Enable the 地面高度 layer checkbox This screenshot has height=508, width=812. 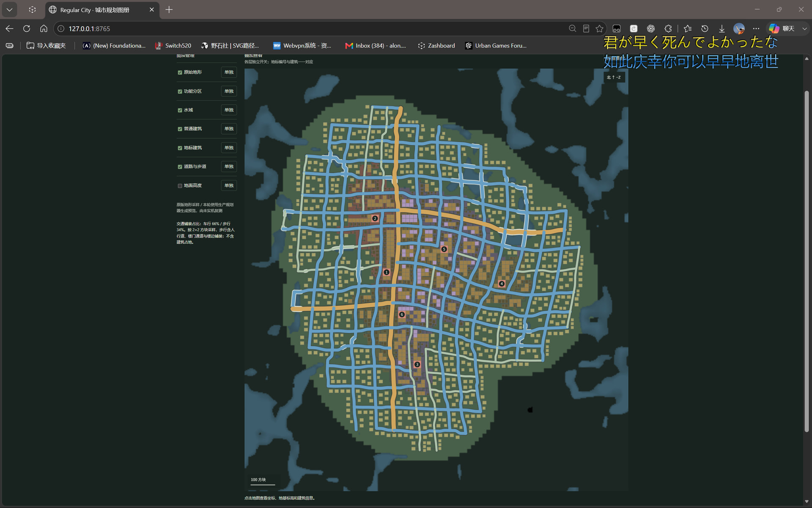coord(180,186)
